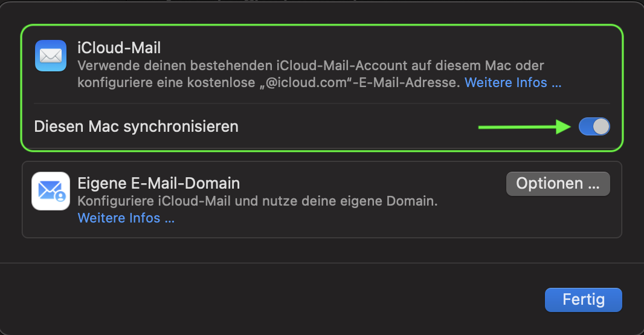
Task: Click the empty space left of Fertig
Action: coord(302,299)
